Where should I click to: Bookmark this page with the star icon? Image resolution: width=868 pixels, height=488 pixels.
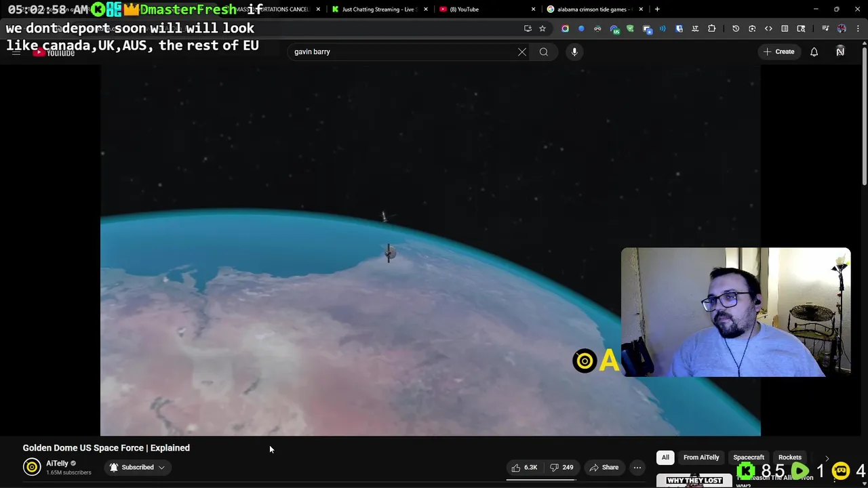point(542,28)
